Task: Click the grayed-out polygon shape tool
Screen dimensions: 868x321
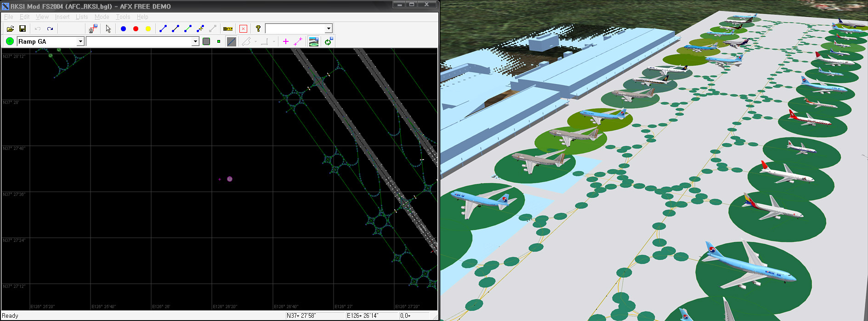Action: [x=246, y=41]
